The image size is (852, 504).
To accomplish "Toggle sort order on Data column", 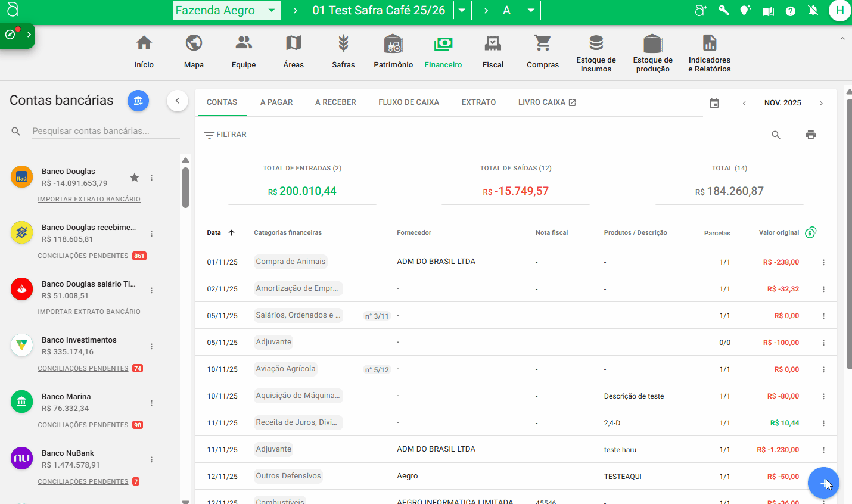I will point(231,233).
